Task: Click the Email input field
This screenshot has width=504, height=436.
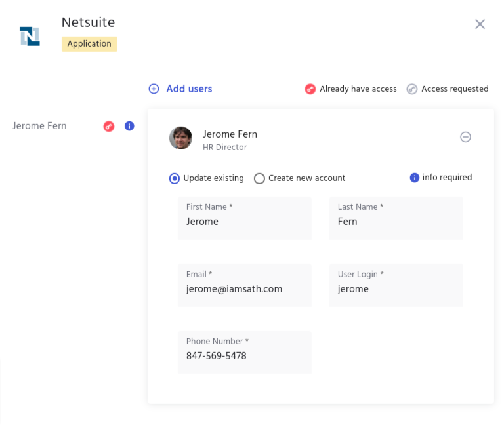Action: (244, 288)
